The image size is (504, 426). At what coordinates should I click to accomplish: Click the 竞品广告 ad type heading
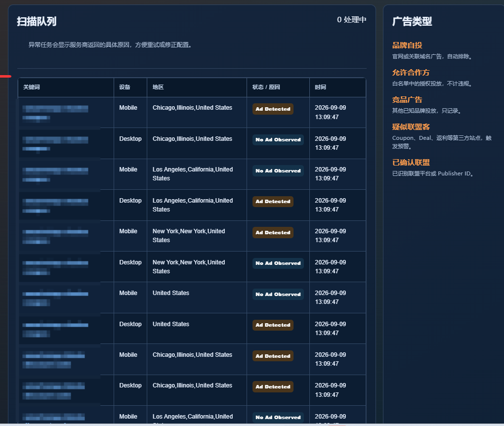407,100
